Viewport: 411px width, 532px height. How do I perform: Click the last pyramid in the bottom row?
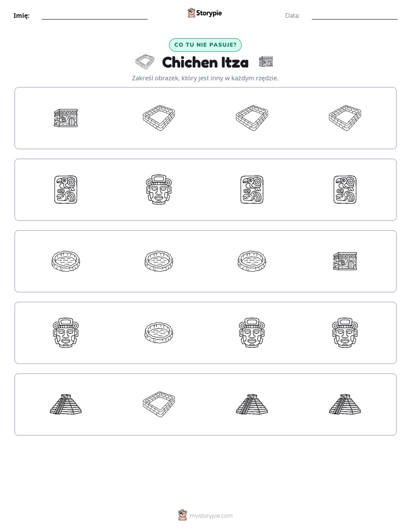345,404
